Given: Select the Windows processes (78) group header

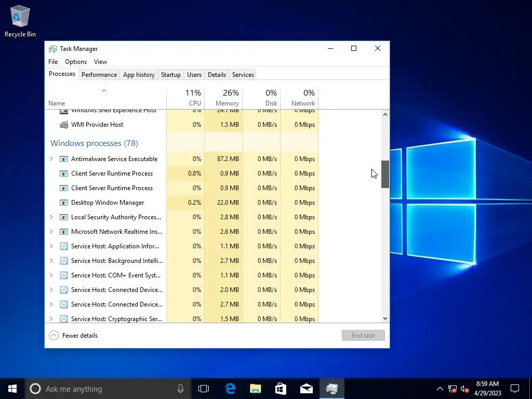Looking at the screenshot, I should tap(95, 143).
